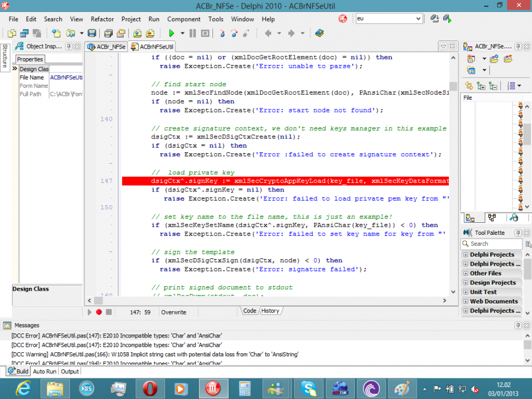
Task: Click the Pause program icon
Action: pyautogui.click(x=193, y=33)
